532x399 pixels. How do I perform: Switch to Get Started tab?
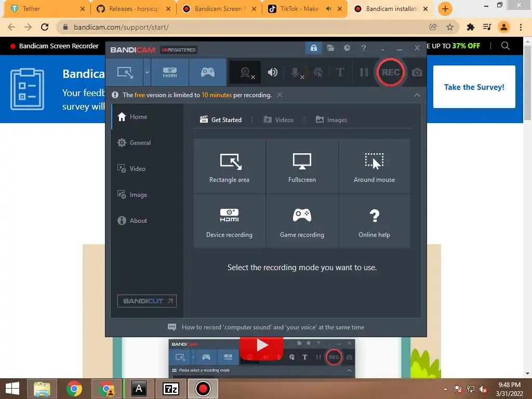[221, 120]
